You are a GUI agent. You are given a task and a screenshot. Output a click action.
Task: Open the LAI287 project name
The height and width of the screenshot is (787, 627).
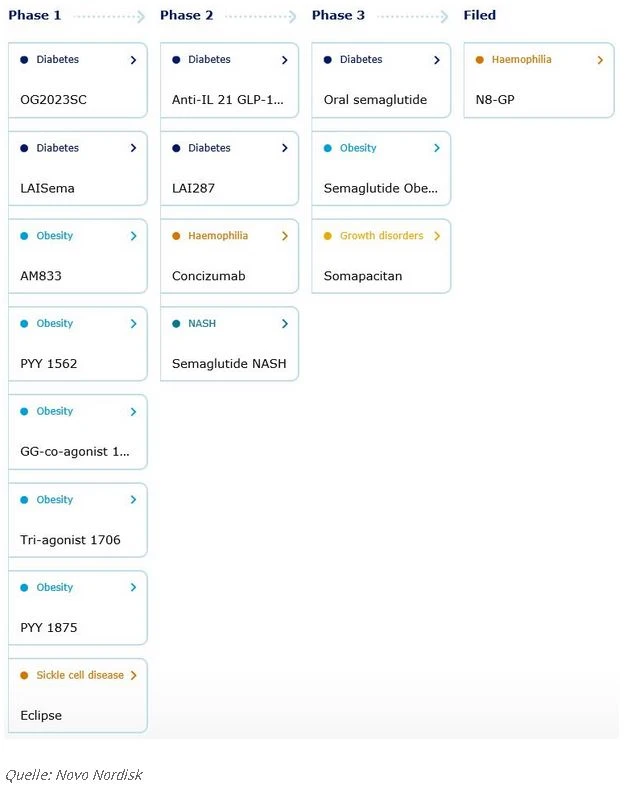[194, 188]
